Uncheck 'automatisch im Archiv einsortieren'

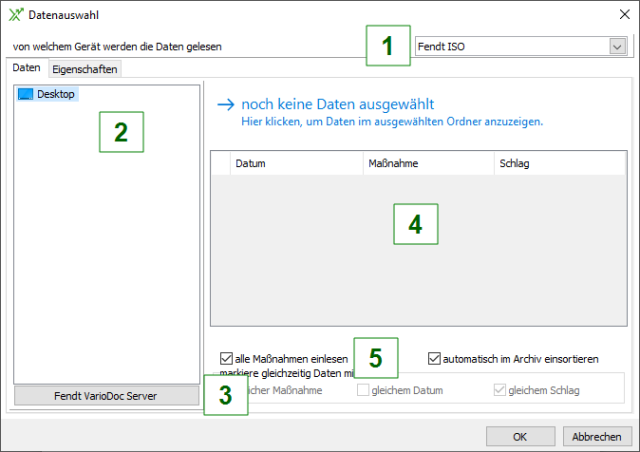pyautogui.click(x=435, y=358)
